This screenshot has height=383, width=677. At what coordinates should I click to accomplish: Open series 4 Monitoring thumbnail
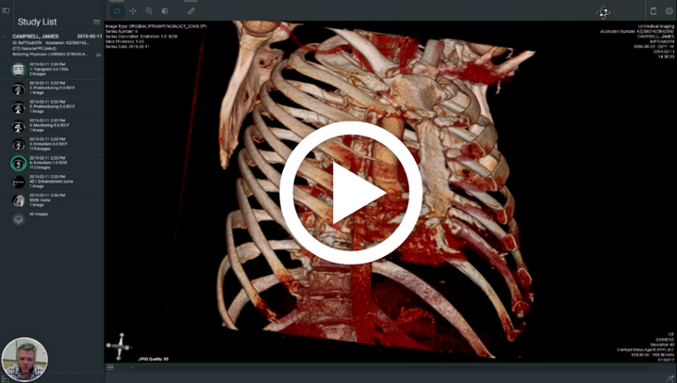pyautogui.click(x=18, y=126)
